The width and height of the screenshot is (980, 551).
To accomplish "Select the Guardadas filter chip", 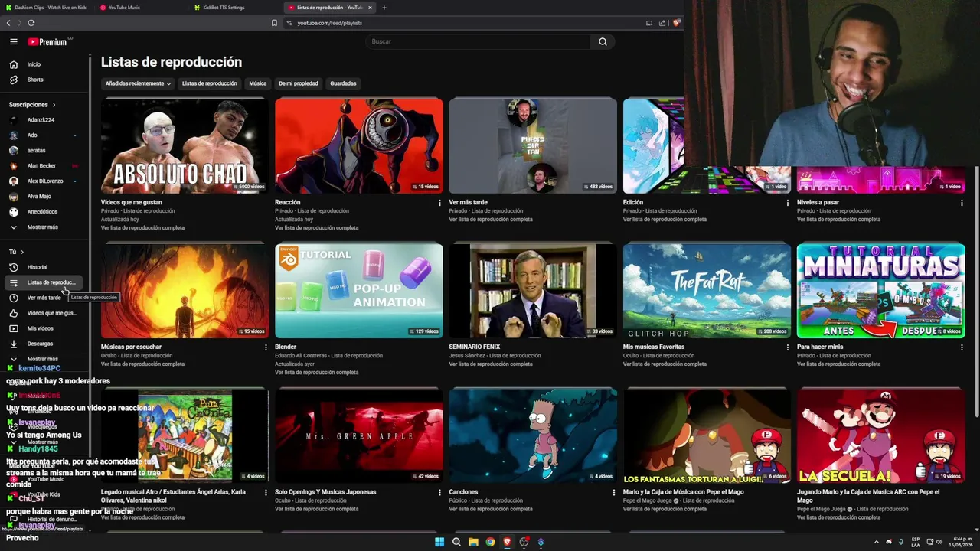I will (x=343, y=83).
